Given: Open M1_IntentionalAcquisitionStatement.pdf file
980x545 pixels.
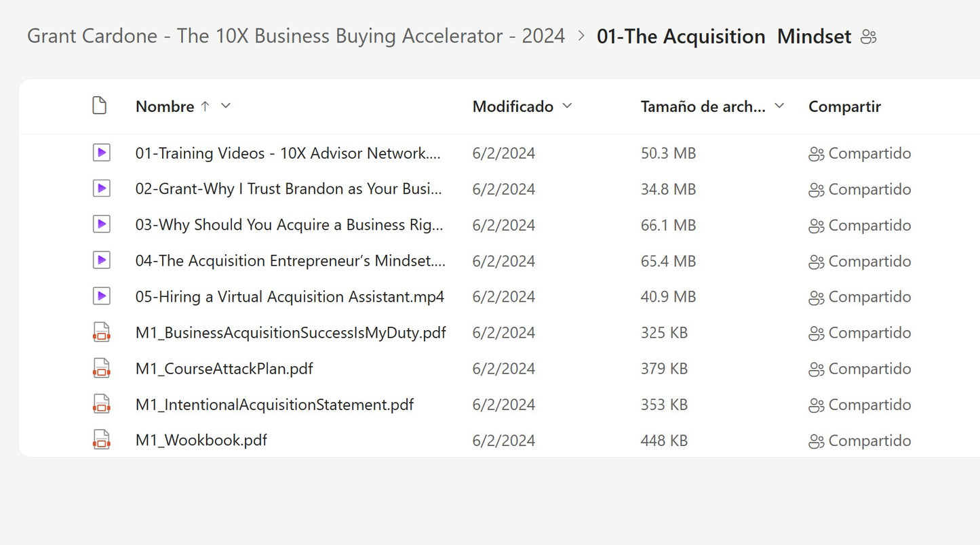Looking at the screenshot, I should (x=274, y=405).
